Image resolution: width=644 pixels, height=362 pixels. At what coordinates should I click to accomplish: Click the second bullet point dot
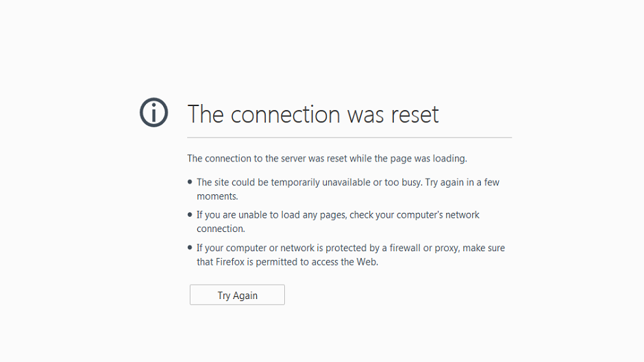point(190,214)
